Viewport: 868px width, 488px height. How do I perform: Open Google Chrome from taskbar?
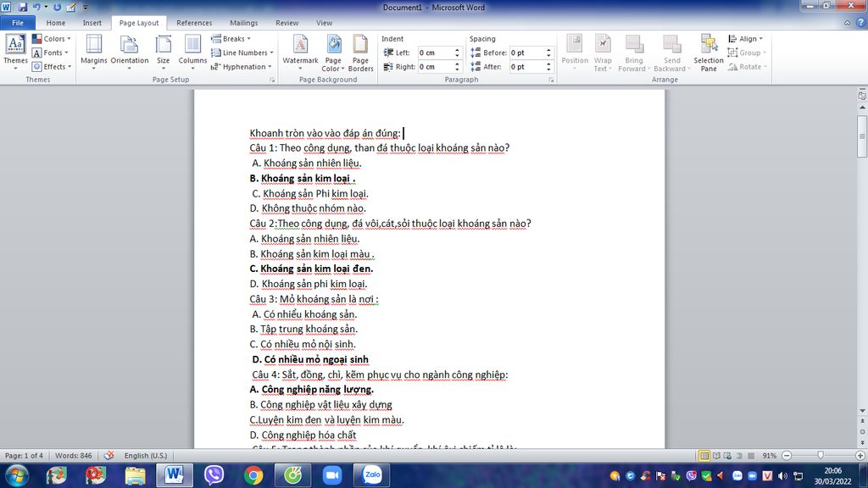253,475
